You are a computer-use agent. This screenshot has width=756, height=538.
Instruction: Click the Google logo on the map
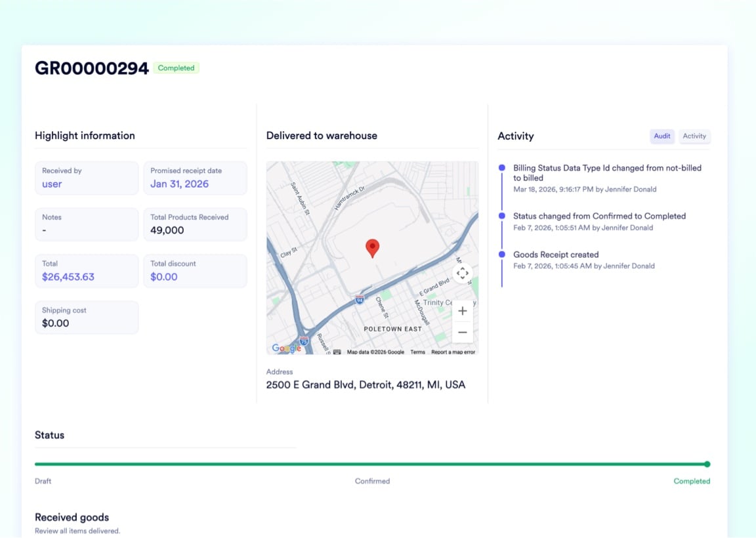tap(286, 348)
